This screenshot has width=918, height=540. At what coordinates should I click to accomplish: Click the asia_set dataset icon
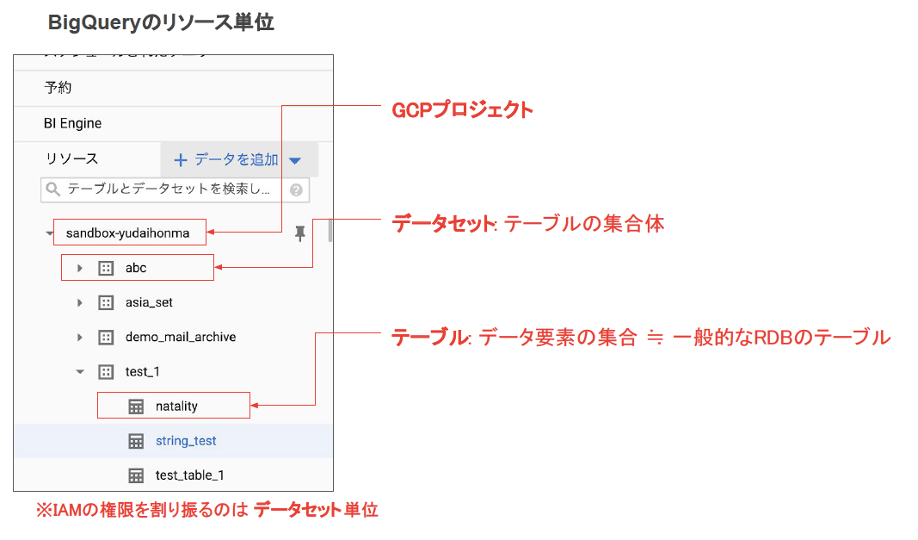coord(106,303)
